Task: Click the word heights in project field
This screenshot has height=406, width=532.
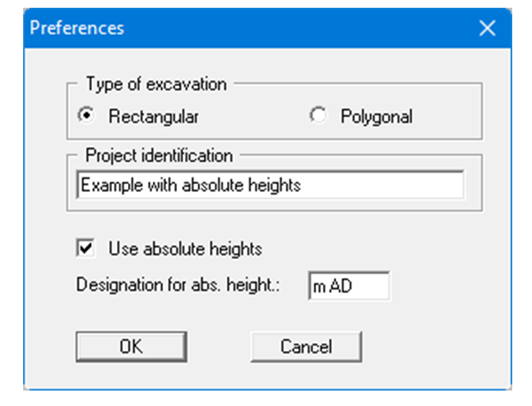Action: (274, 185)
